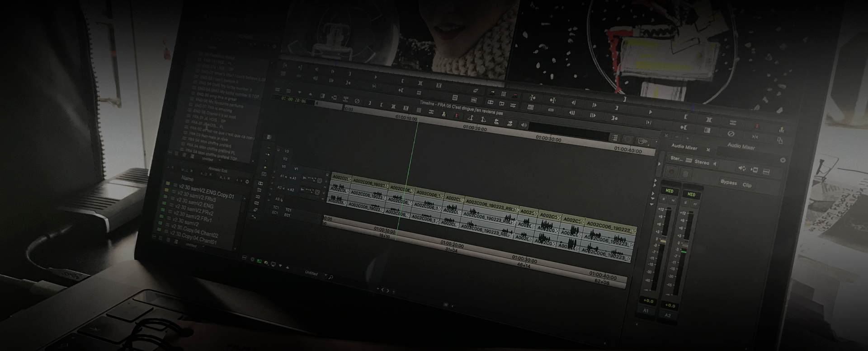Open the bin fast menu arrow beside tabs
Image resolution: width=868 pixels, height=351 pixels.
pyautogui.click(x=247, y=182)
